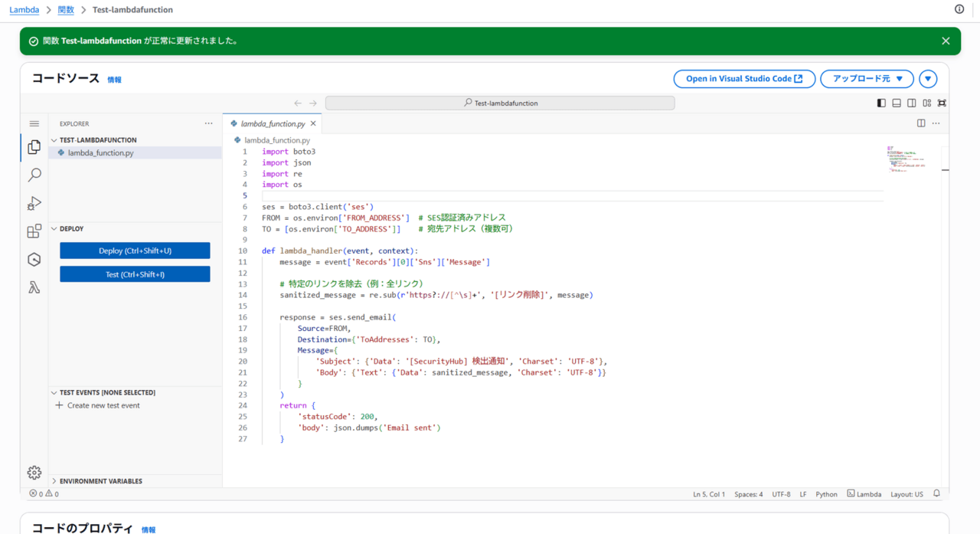Change line ending via LF status item
This screenshot has height=534, width=980.
[x=803, y=494]
